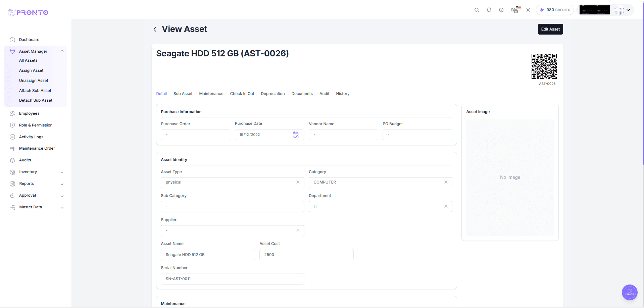Click the info icon in the top bar
The width and height of the screenshot is (644, 308).
click(x=501, y=10)
